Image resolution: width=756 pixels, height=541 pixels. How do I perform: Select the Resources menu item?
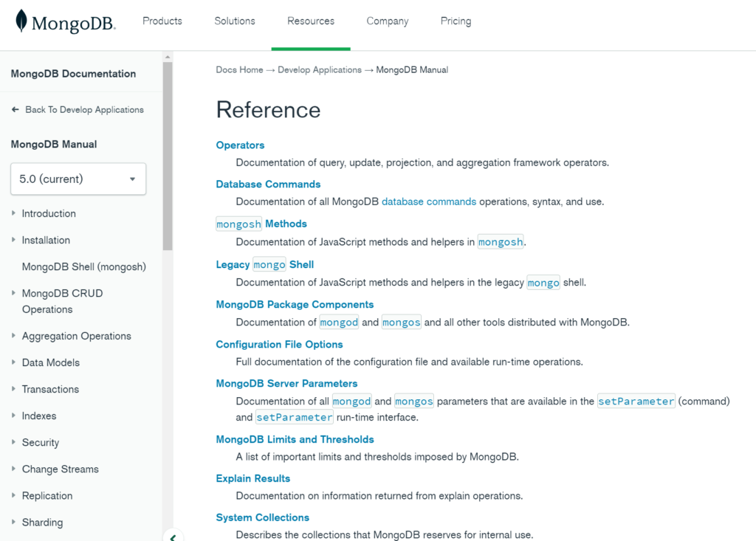[x=311, y=21]
